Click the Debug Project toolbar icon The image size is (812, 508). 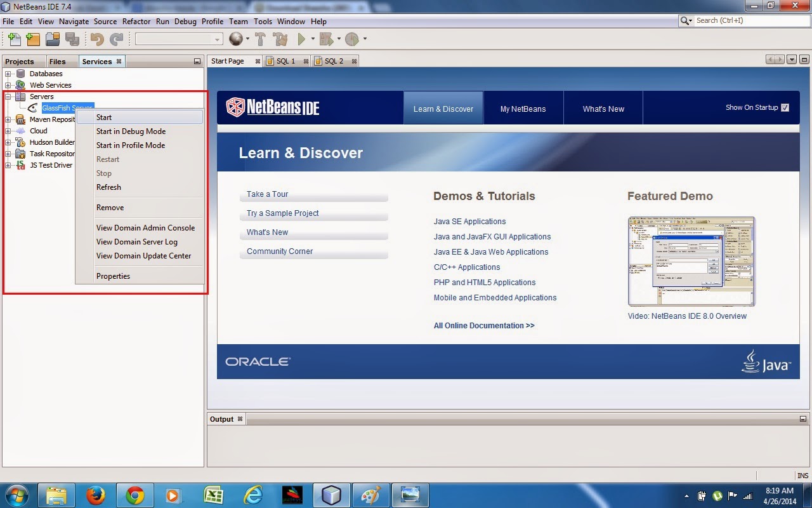coord(326,39)
